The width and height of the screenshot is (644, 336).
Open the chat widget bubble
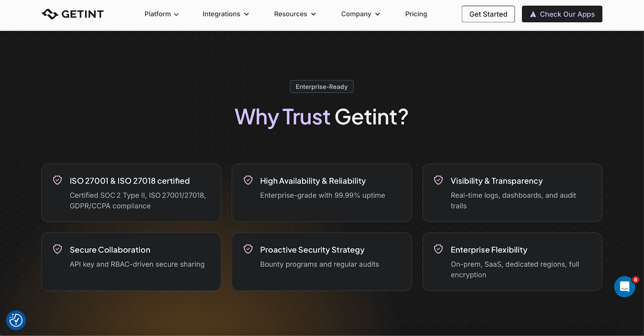pyautogui.click(x=625, y=286)
